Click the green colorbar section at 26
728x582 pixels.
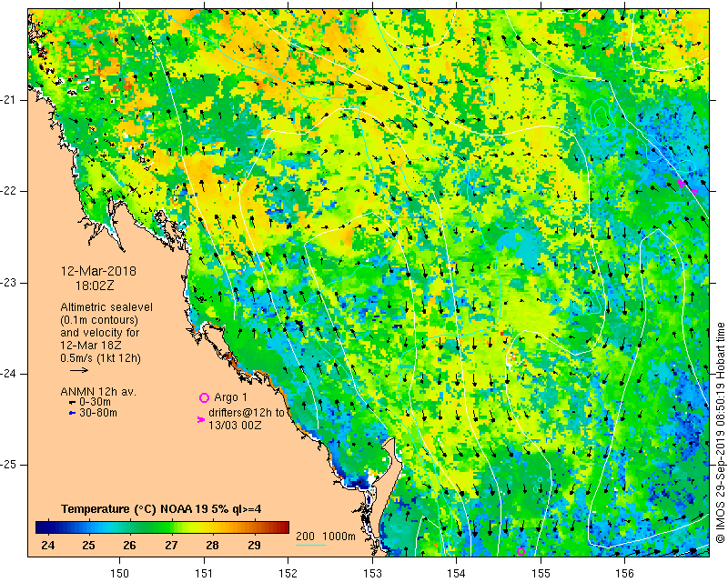(x=129, y=527)
